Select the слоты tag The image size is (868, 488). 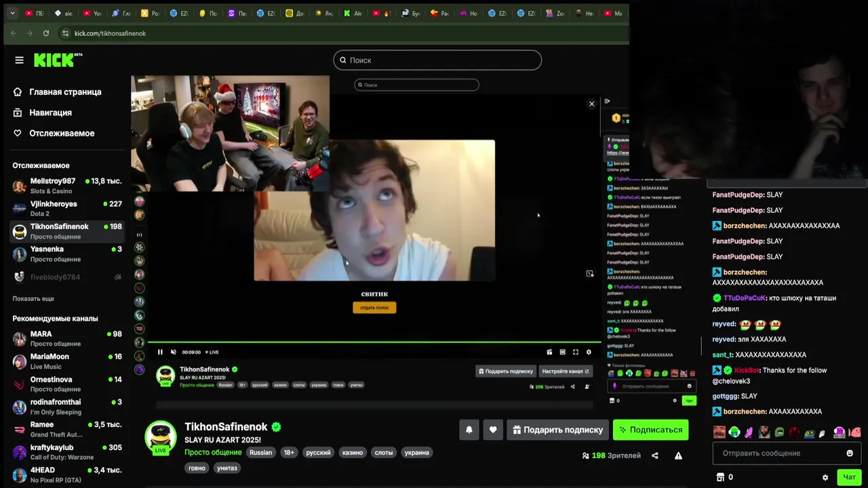point(384,452)
